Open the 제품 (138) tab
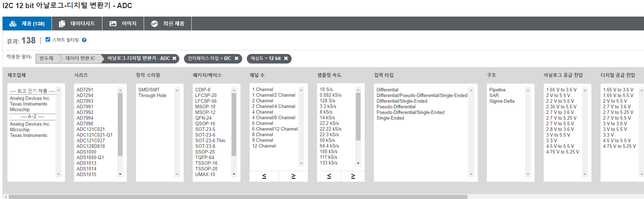Screen dimensions: 644x199 (27, 24)
